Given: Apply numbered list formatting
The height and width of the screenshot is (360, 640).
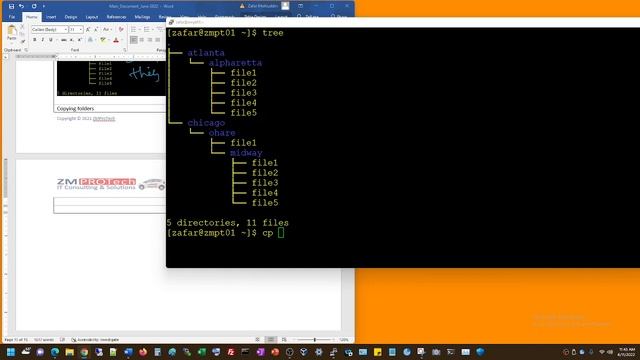Looking at the screenshot, I should point(147,29).
